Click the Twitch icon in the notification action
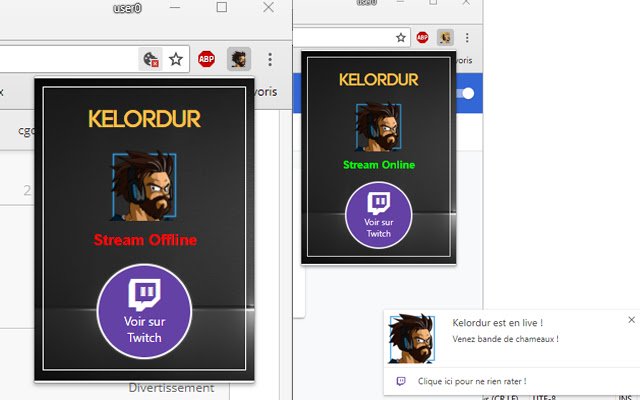 tap(401, 381)
